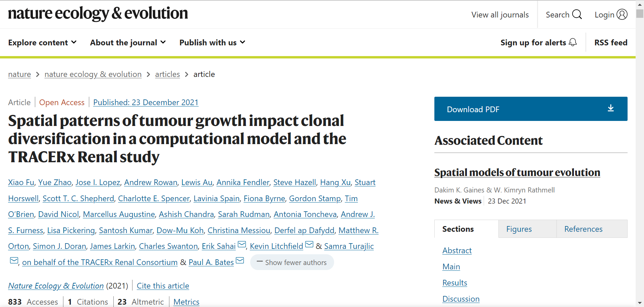Expand the Explore content menu
This screenshot has height=307, width=644.
pyautogui.click(x=42, y=43)
